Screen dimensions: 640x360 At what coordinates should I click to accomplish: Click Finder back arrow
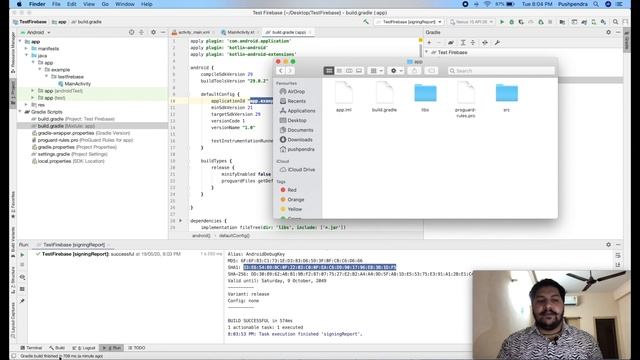click(280, 71)
